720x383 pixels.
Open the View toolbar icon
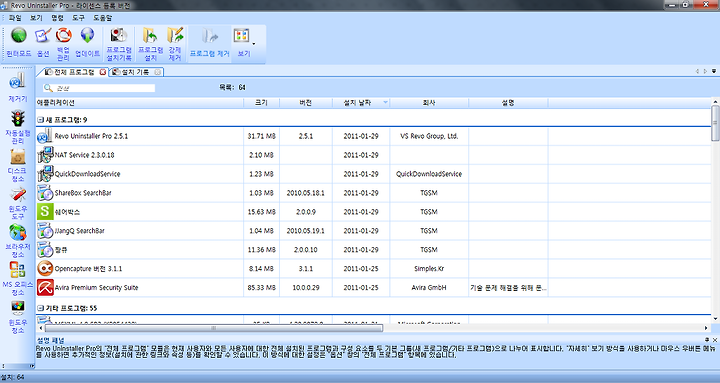[242, 35]
